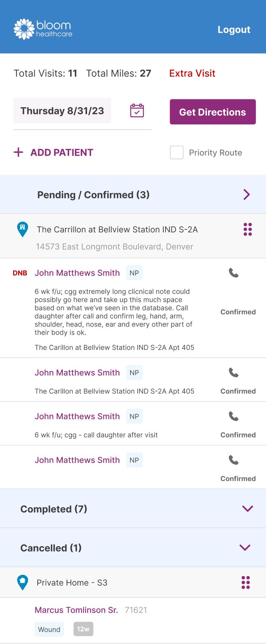Viewport: 266px width, 644px height.
Task: Open Marcus Tomlinson Sr. patient link
Action: [x=76, y=610]
